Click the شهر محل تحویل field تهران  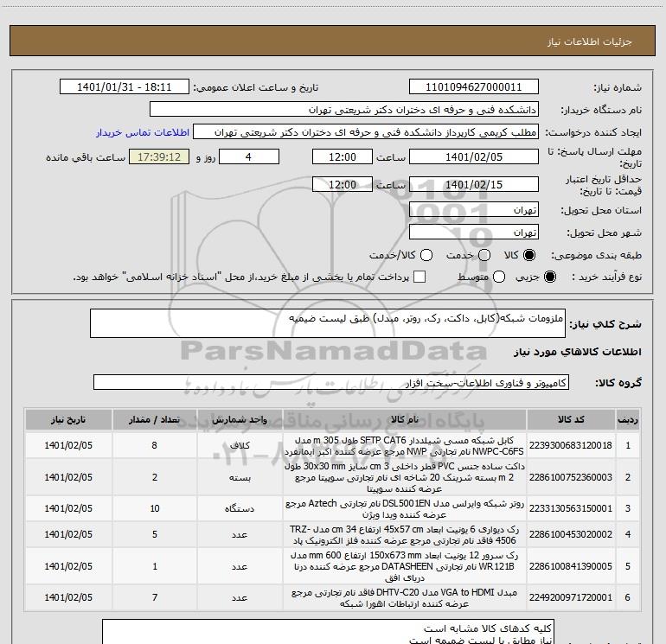pos(474,233)
